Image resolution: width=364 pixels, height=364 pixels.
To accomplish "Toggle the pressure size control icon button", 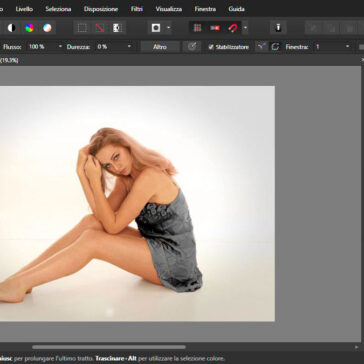I will click(192, 47).
